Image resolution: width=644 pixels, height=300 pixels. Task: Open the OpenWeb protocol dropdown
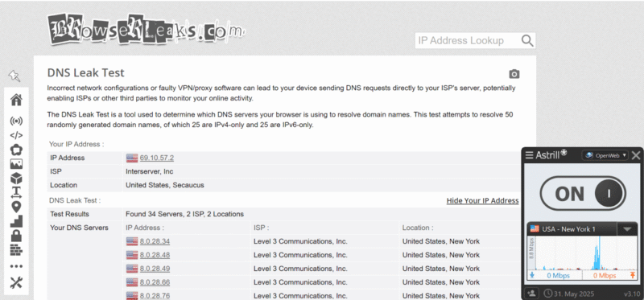(605, 155)
